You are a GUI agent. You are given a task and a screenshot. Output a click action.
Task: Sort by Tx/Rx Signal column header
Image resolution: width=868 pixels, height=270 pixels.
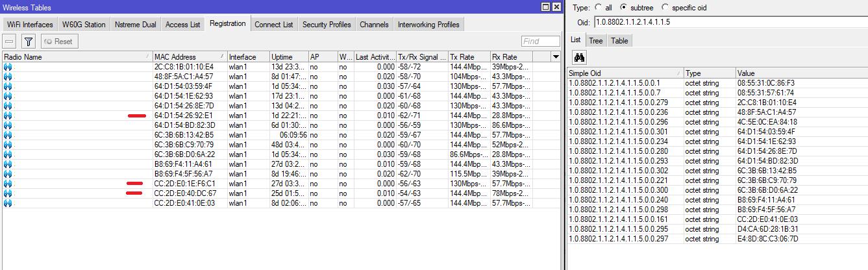tap(423, 57)
